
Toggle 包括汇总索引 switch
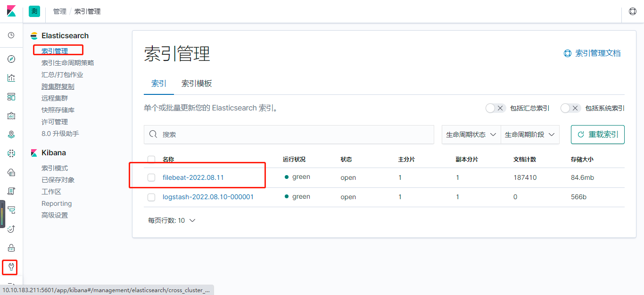point(495,108)
